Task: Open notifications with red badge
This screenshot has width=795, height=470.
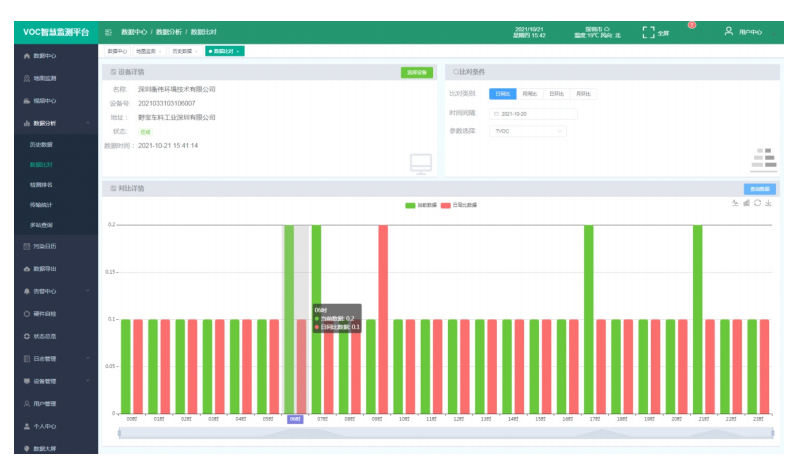Action: coord(691,25)
